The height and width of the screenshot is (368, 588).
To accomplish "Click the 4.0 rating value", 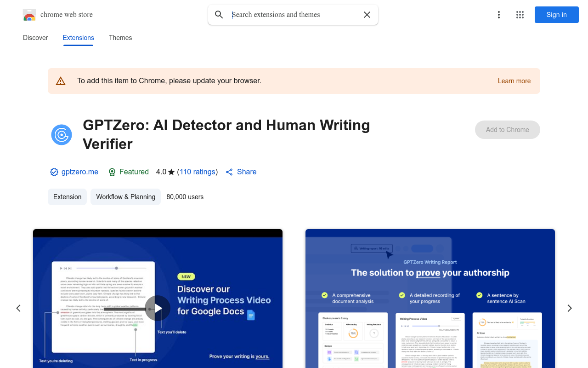I will point(161,172).
